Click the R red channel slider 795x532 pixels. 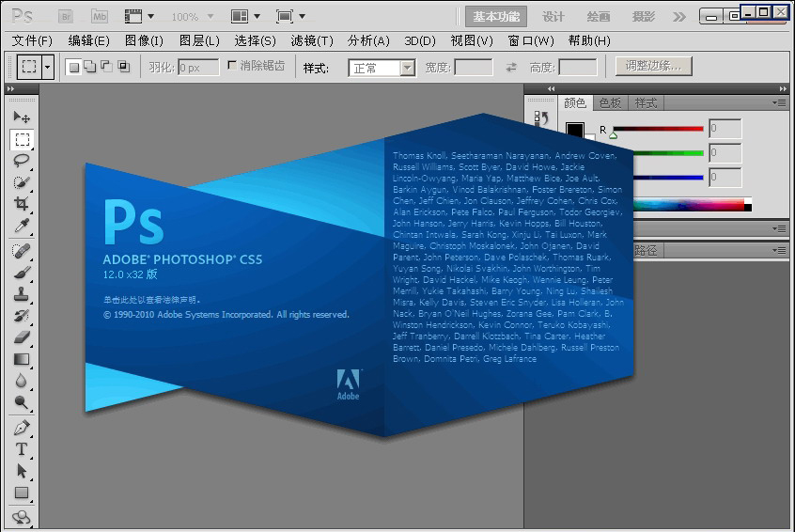click(x=658, y=129)
